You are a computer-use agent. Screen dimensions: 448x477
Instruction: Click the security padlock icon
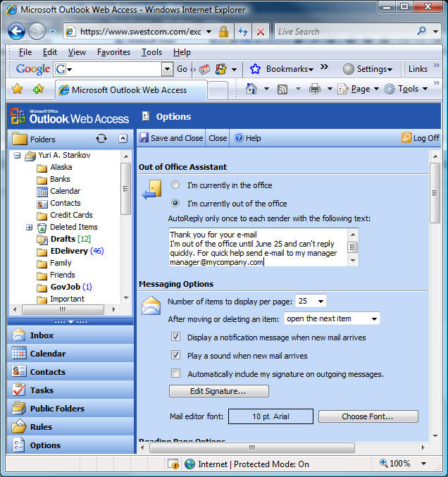pos(223,31)
